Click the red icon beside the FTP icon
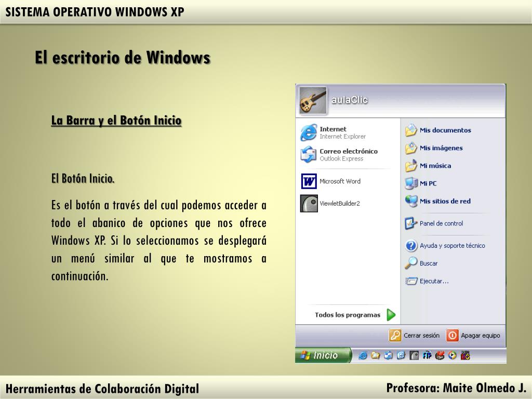Image resolution: width=532 pixels, height=399 pixels. [x=440, y=355]
